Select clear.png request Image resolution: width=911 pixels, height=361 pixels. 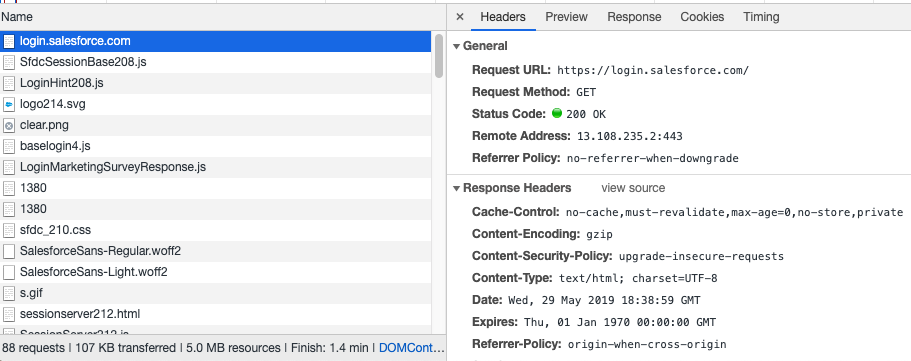click(x=216, y=125)
